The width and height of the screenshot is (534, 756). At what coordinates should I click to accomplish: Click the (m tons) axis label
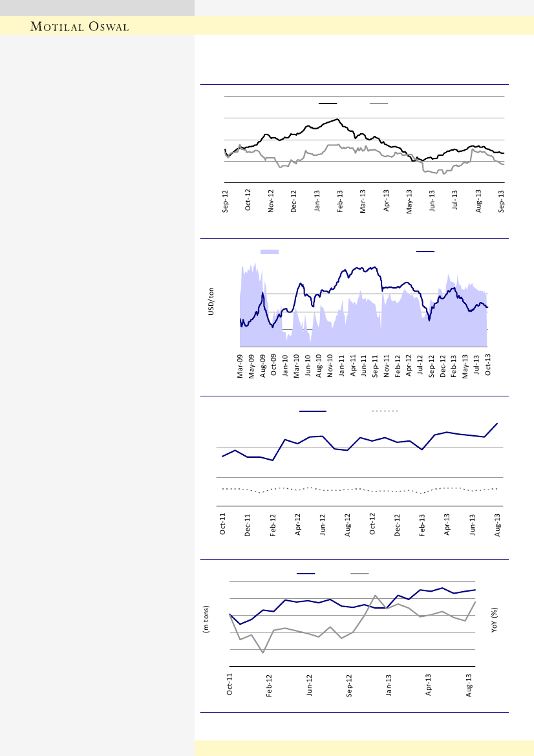coord(206,621)
